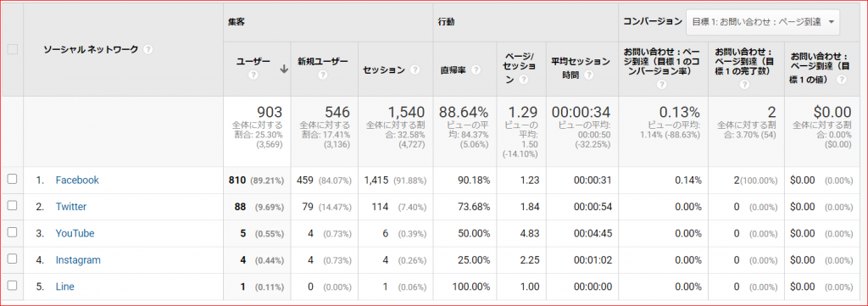
Task: Open the Twitter network link
Action: click(x=71, y=206)
